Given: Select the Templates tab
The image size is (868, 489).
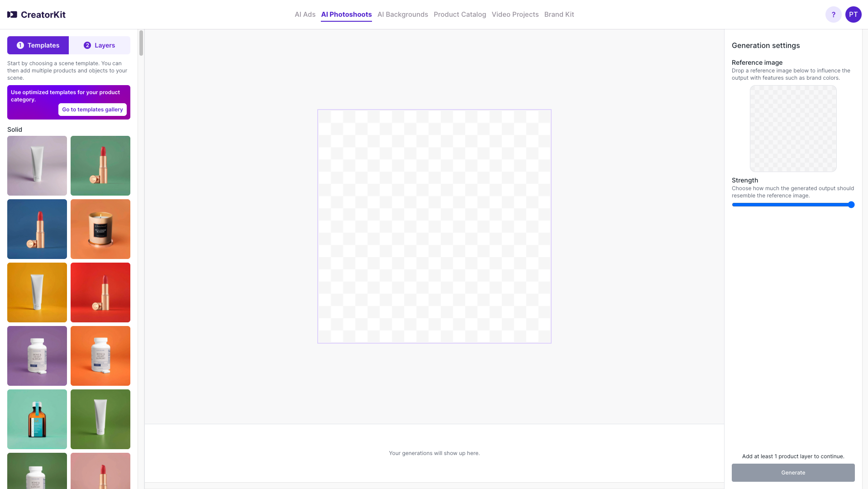Looking at the screenshot, I should [x=38, y=45].
